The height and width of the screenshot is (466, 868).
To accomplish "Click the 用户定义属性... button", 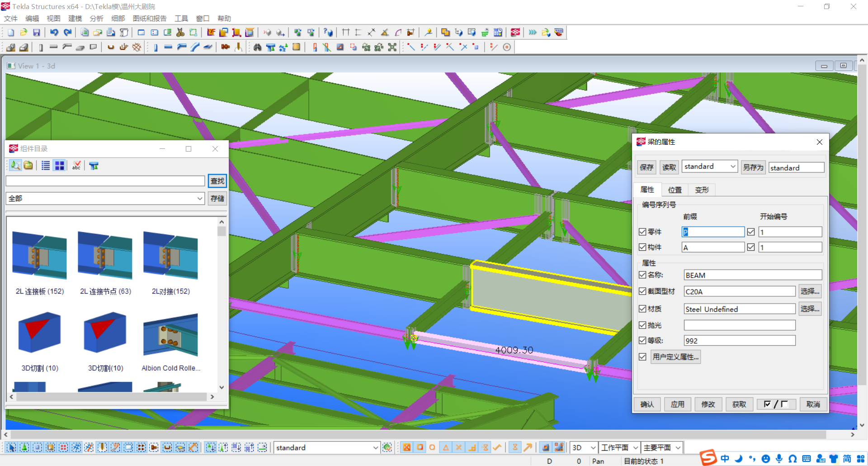I will click(676, 357).
